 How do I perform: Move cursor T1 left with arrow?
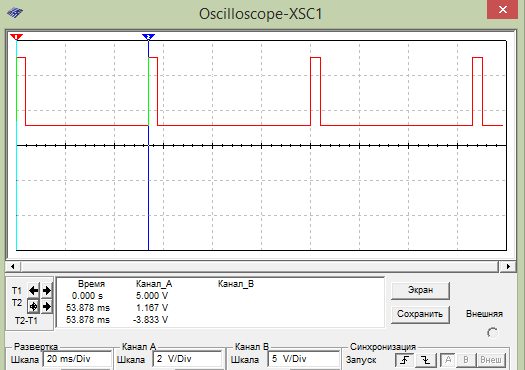pyautogui.click(x=33, y=290)
